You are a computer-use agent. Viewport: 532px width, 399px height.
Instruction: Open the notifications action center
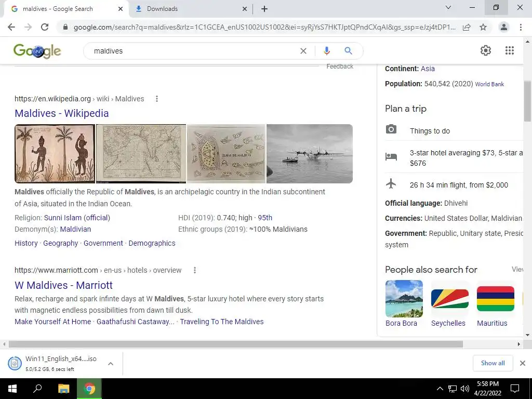click(x=515, y=389)
